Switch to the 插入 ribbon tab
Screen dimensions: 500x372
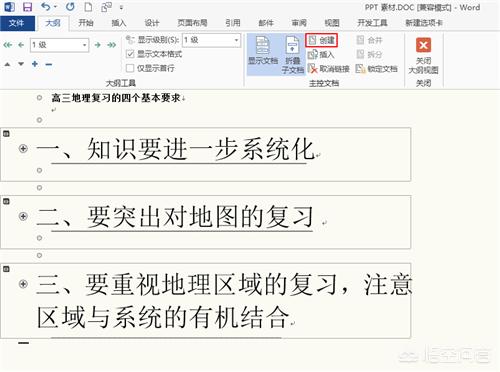[119, 23]
